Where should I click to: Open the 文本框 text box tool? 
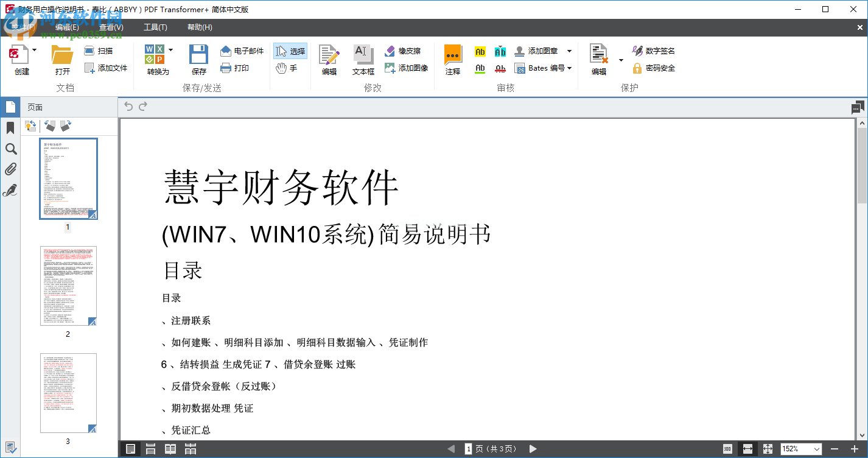coord(363,59)
